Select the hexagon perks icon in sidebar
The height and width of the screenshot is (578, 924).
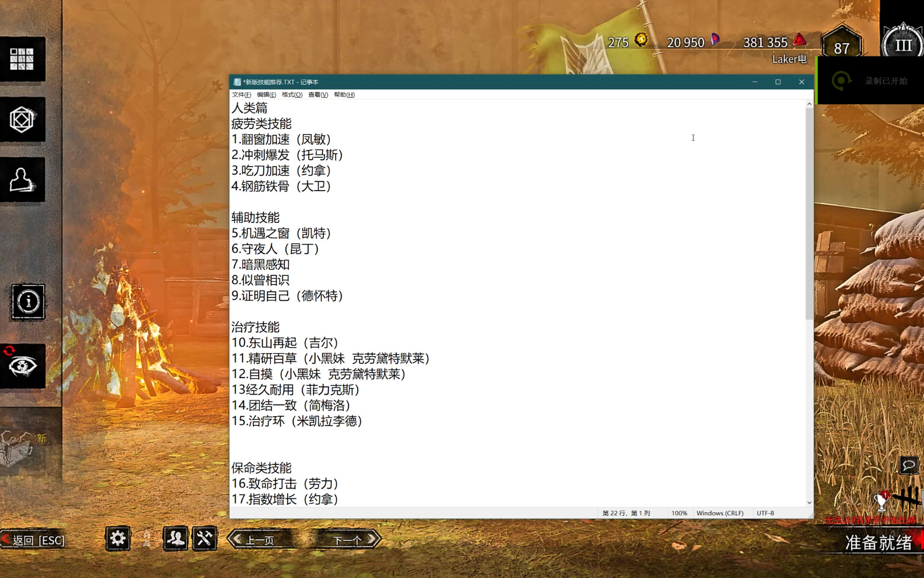(22, 120)
